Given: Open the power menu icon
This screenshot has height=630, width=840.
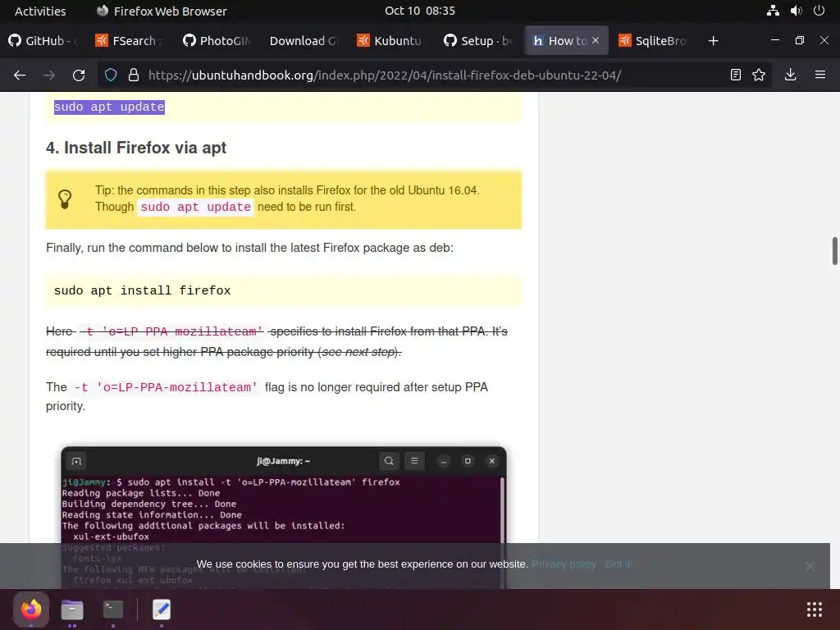Looking at the screenshot, I should (819, 11).
